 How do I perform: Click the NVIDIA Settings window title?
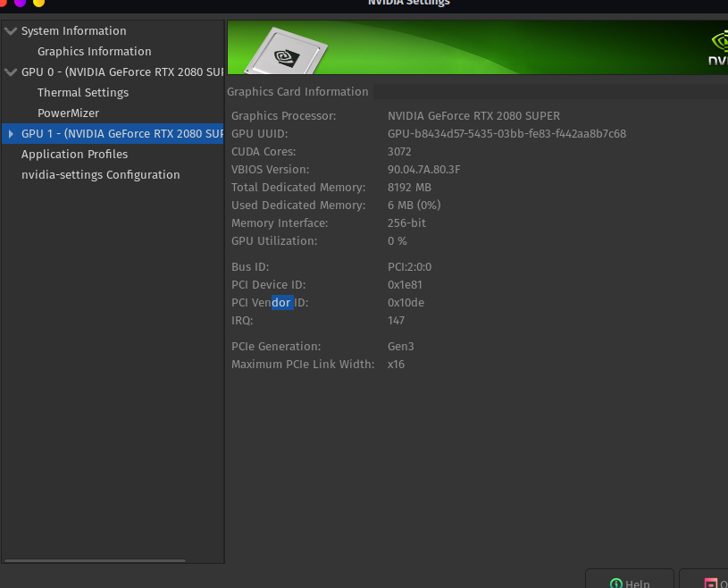pos(408,3)
